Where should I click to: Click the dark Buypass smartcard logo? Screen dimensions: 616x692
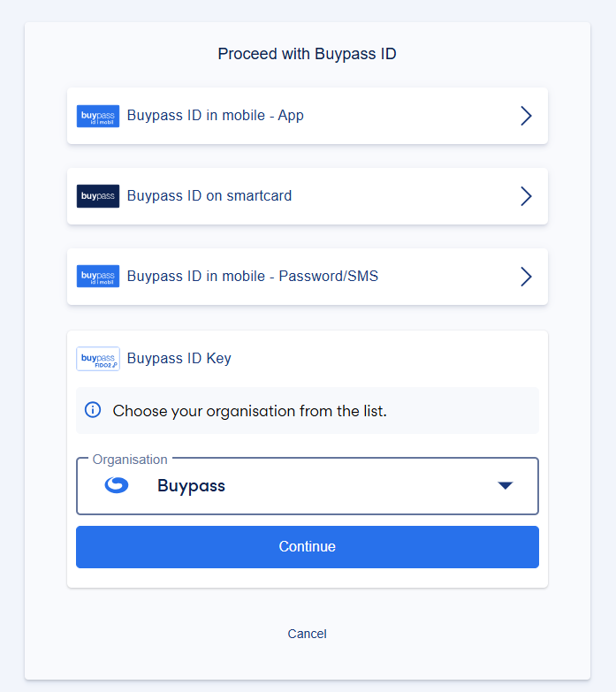(98, 196)
